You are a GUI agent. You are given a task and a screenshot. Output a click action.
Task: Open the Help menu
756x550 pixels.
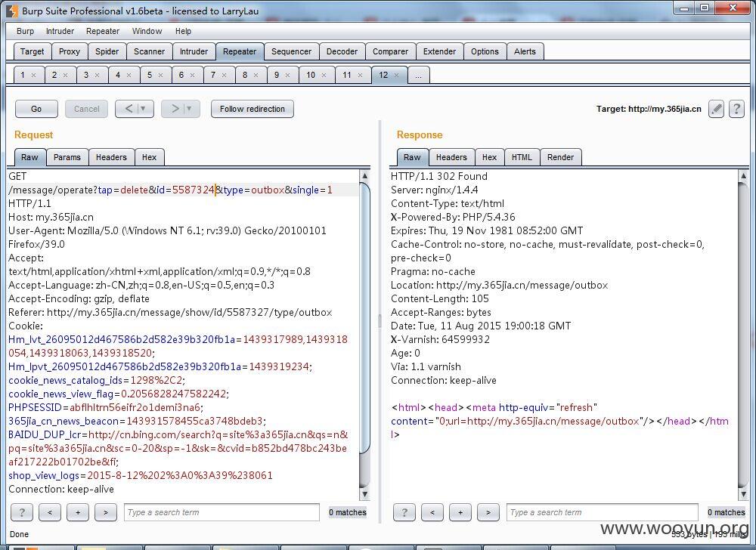click(x=183, y=31)
